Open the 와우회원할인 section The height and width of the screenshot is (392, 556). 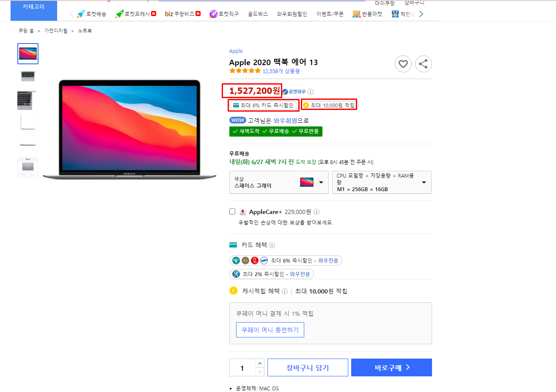(x=292, y=14)
